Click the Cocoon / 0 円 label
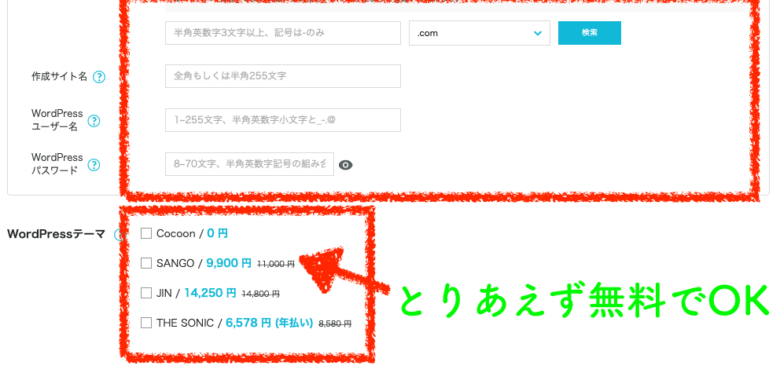The height and width of the screenshot is (373, 780). tap(192, 233)
